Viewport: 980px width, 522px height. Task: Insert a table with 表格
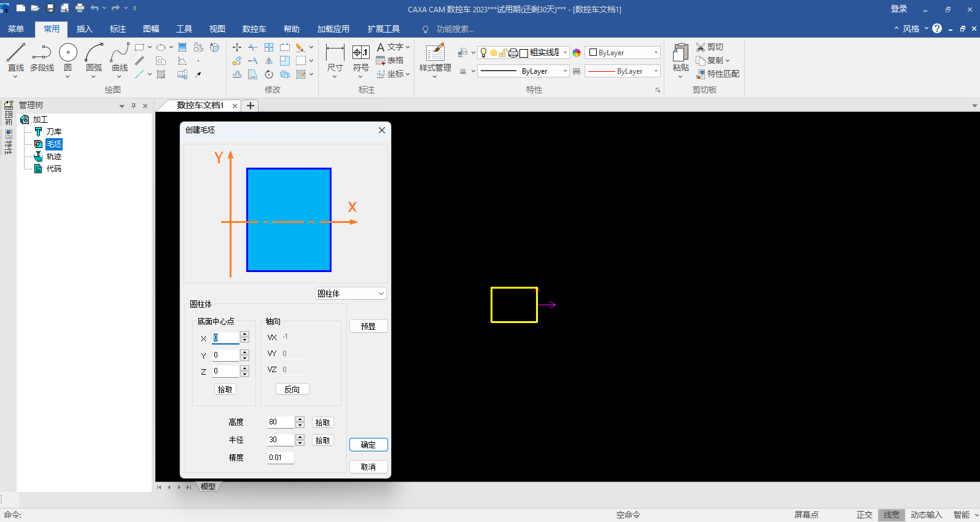(390, 61)
